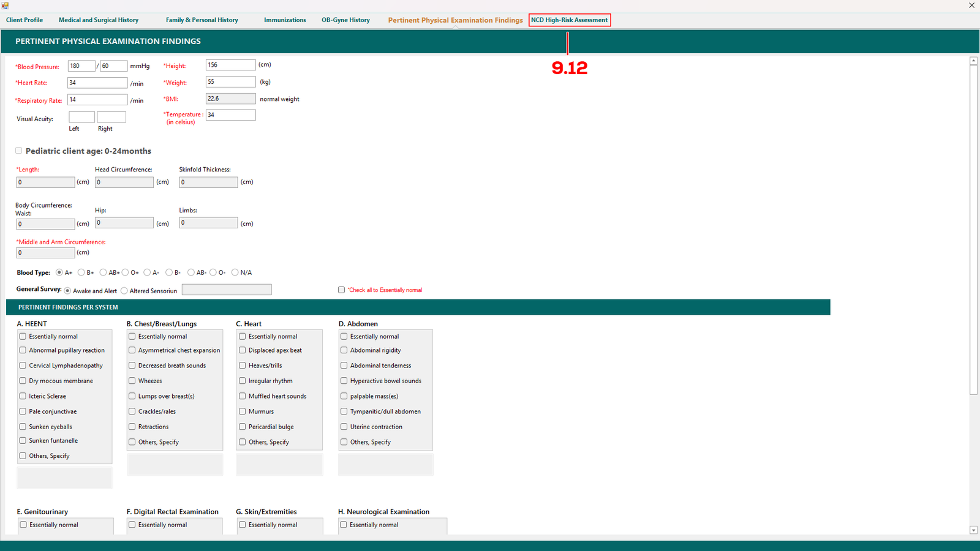Screen dimensions: 980x551
Task: Click the Left Visual Acuity field
Action: pos(81,117)
